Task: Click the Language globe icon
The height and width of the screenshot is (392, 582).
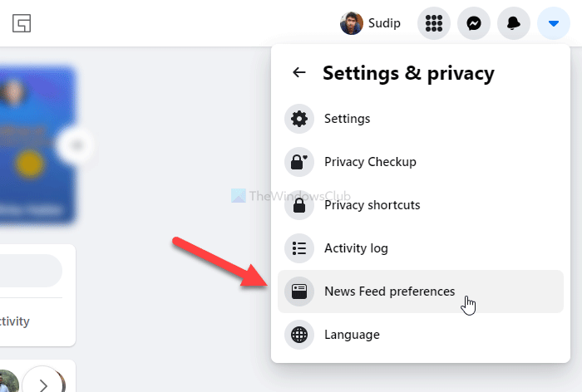Action: point(299,335)
